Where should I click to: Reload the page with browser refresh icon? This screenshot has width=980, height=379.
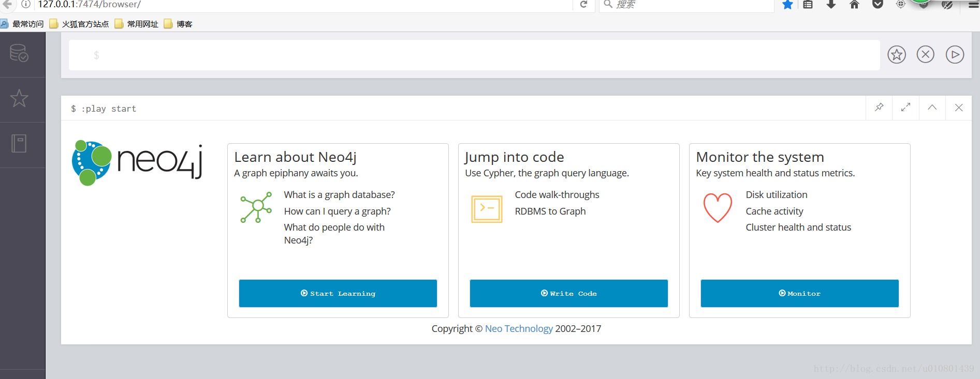click(x=583, y=4)
